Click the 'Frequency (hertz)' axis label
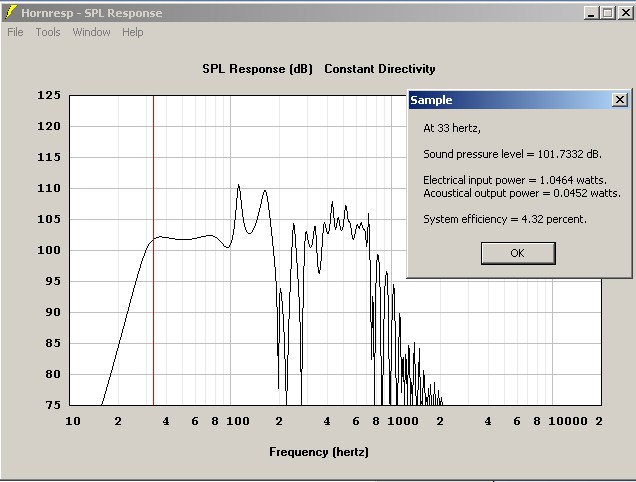636x482 pixels. tap(319, 452)
